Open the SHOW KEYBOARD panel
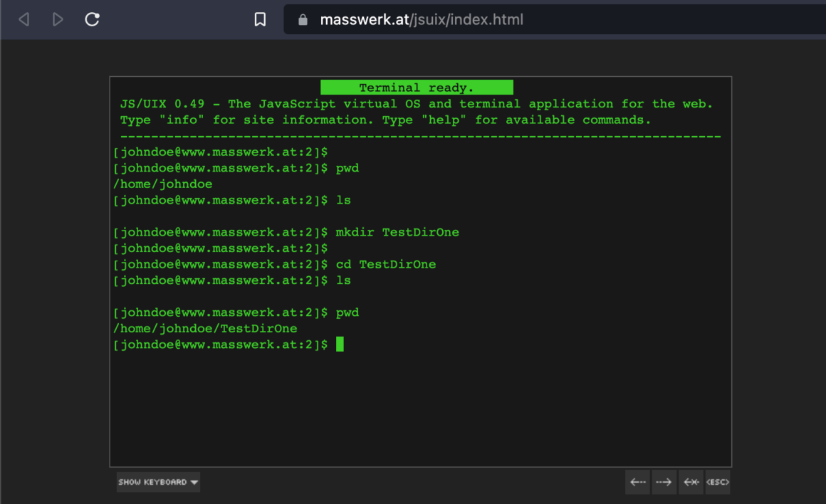The image size is (826, 504). [157, 482]
